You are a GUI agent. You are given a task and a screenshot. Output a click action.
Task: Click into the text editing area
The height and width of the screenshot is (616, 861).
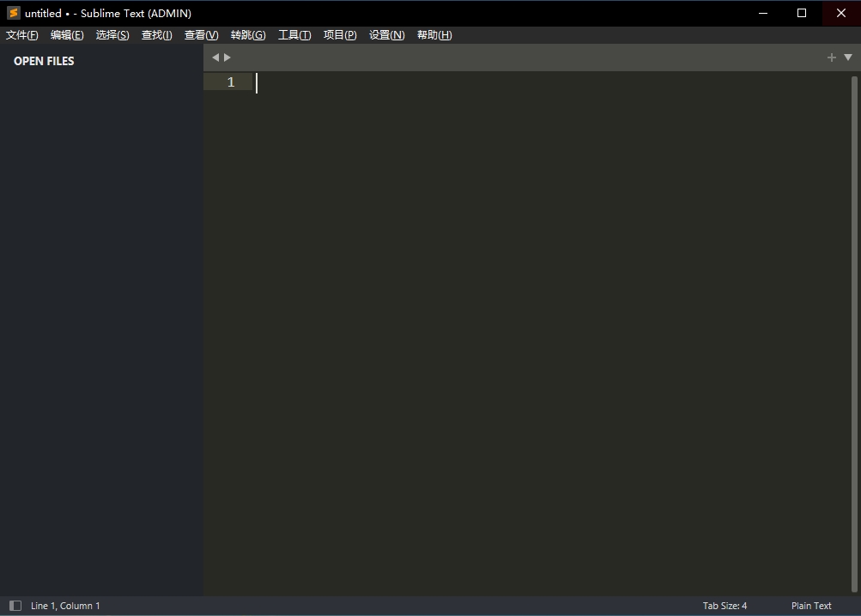coord(551,334)
